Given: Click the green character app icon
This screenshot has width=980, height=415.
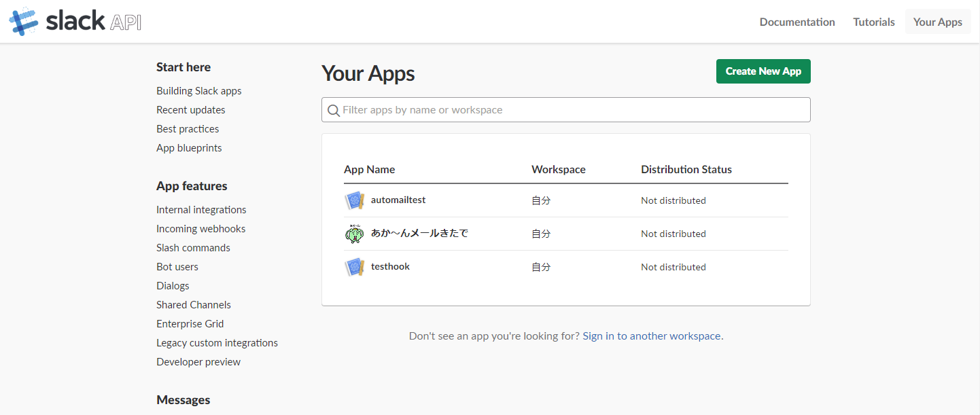Looking at the screenshot, I should click(x=355, y=234).
